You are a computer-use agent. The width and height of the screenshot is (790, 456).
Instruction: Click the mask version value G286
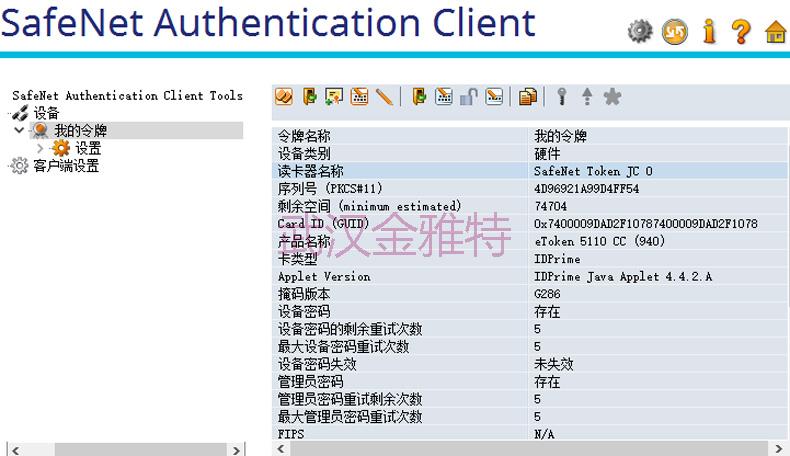(x=547, y=294)
